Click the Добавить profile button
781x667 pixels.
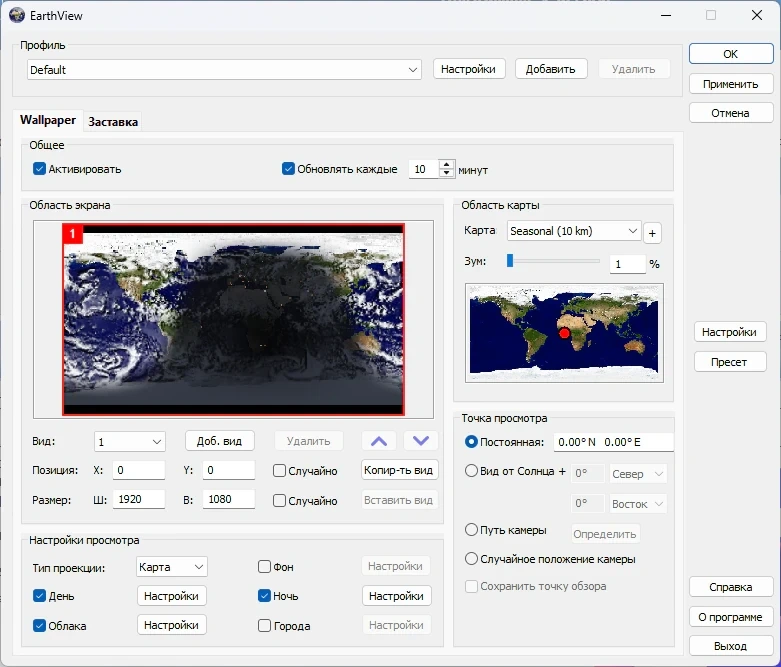click(550, 69)
